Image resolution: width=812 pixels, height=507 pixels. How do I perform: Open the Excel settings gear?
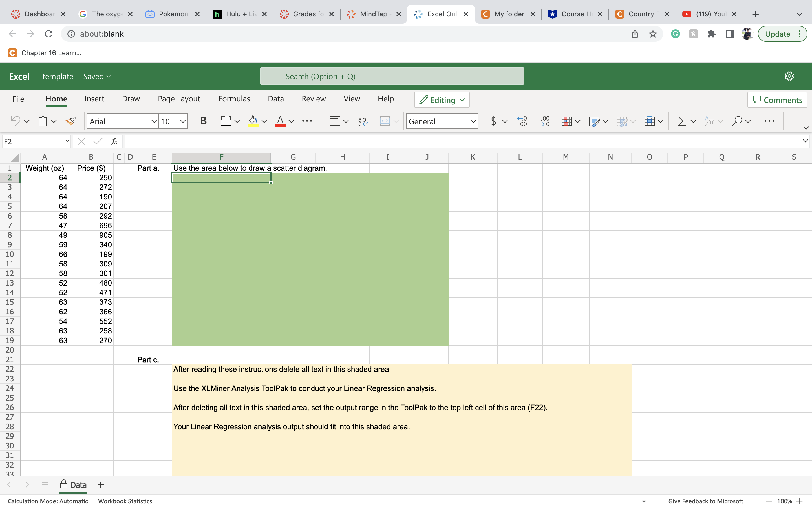789,76
